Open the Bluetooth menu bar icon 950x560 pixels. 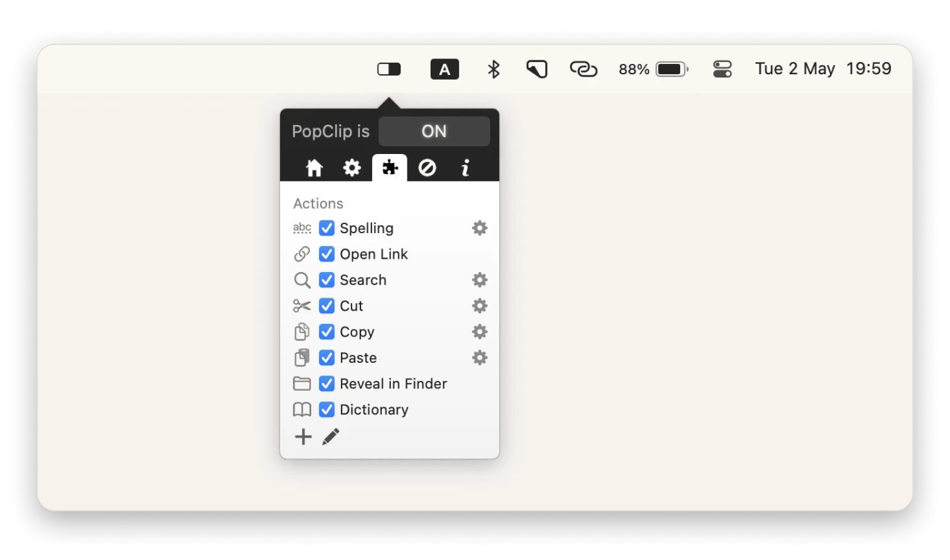(494, 69)
